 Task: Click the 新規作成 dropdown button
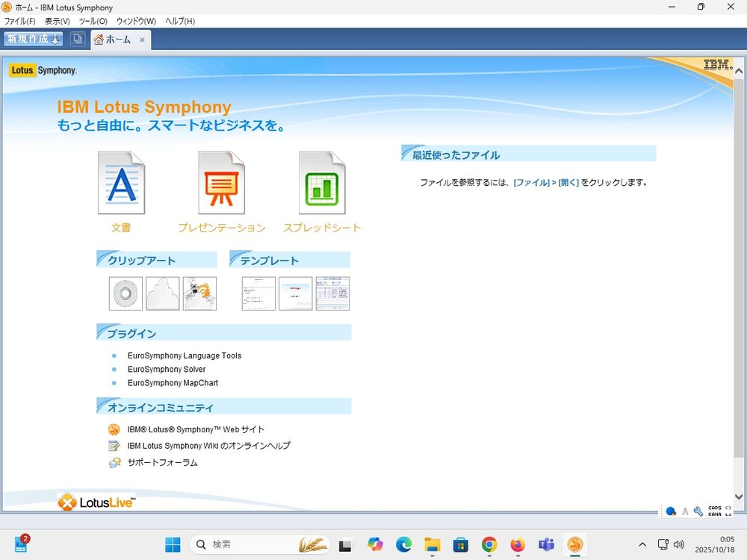[x=33, y=39]
